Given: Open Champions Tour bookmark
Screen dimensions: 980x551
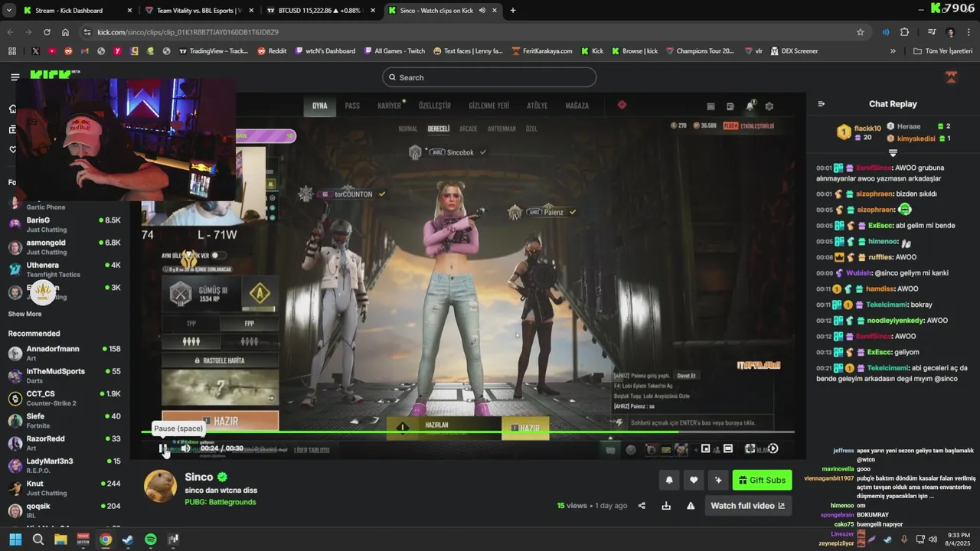Looking at the screenshot, I should click(x=700, y=51).
